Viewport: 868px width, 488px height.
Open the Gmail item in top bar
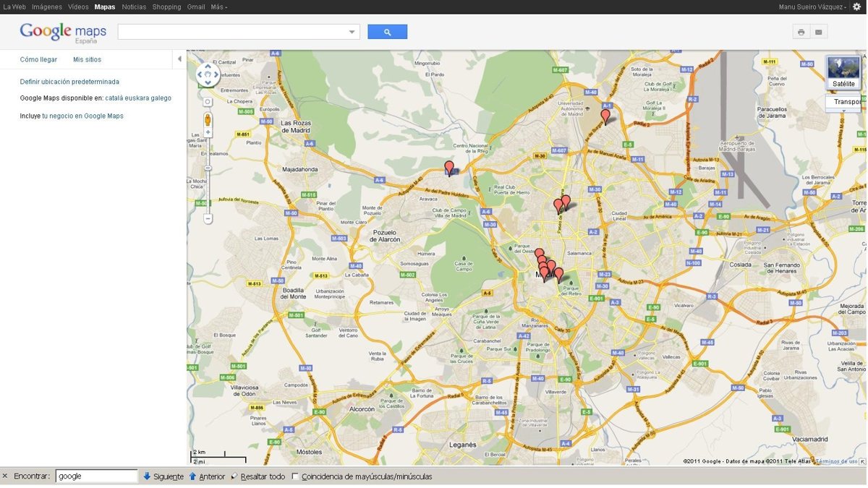click(x=195, y=7)
